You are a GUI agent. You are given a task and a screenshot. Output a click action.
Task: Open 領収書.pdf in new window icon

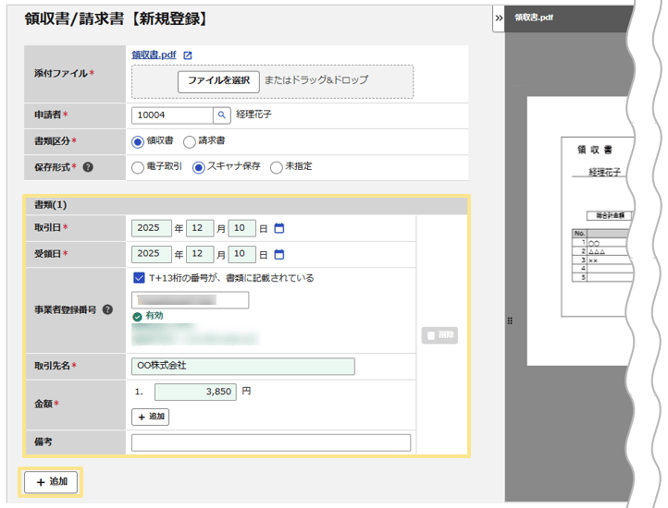click(x=187, y=55)
